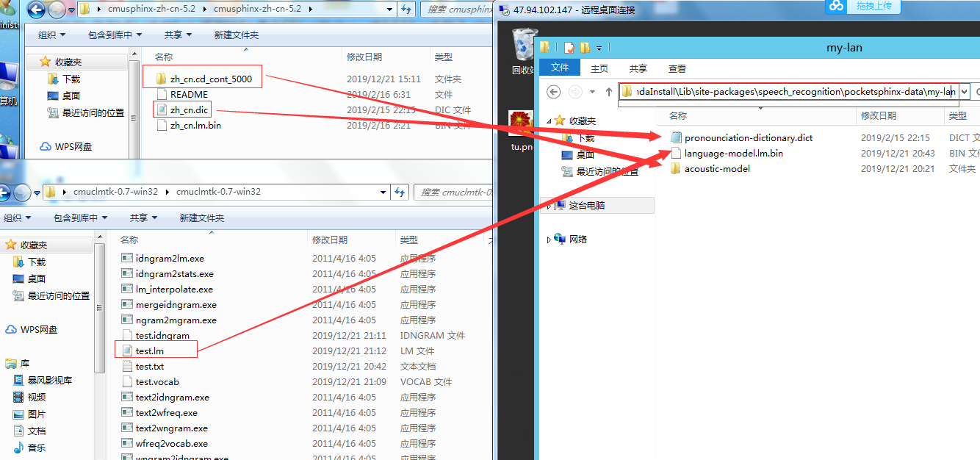Expand the 网络 tree node in the remote window
Image resolution: width=980 pixels, height=460 pixels.
coord(547,238)
